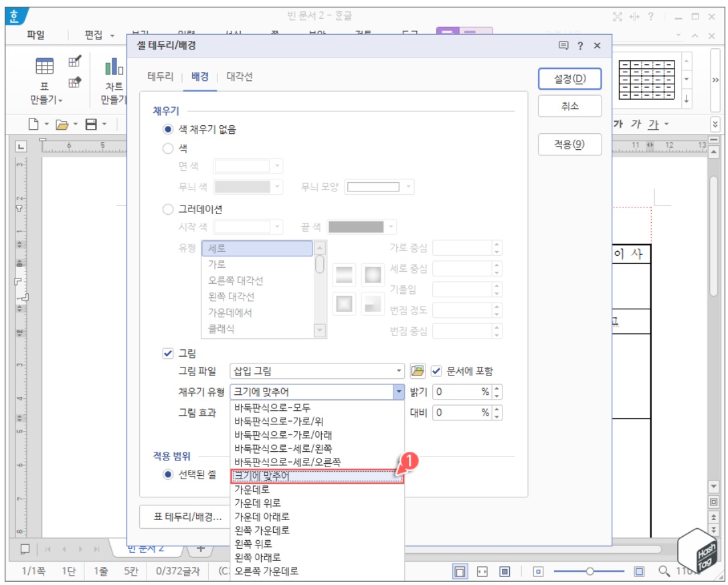Click the table eraser icon
Screen dimensions: 728x585
(x=74, y=82)
